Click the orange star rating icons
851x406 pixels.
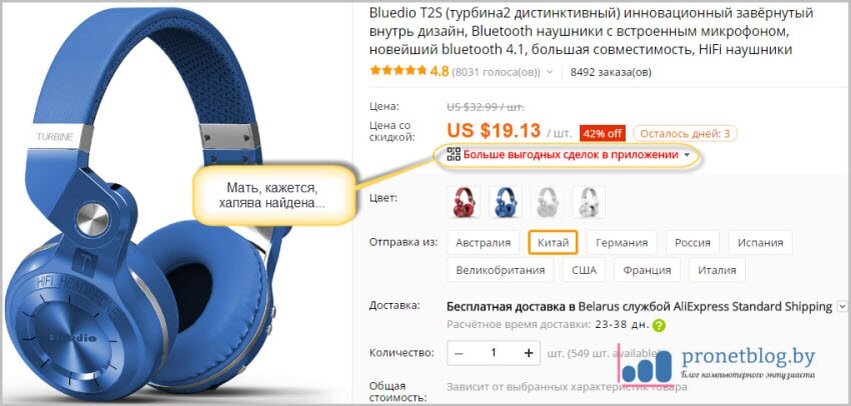[398, 71]
